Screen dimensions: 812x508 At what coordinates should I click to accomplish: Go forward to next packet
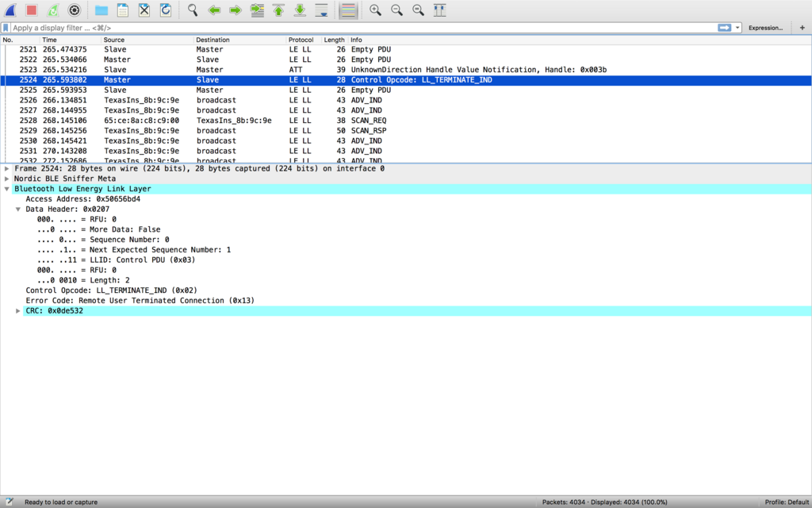[236, 10]
